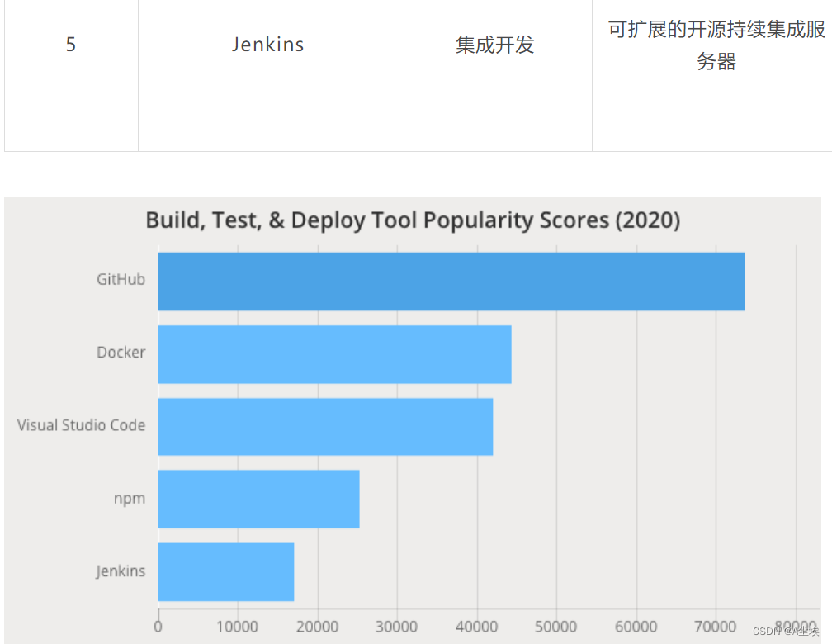Click the 10000 x-axis tick label
Image resolution: width=832 pixels, height=644 pixels.
pos(237,627)
